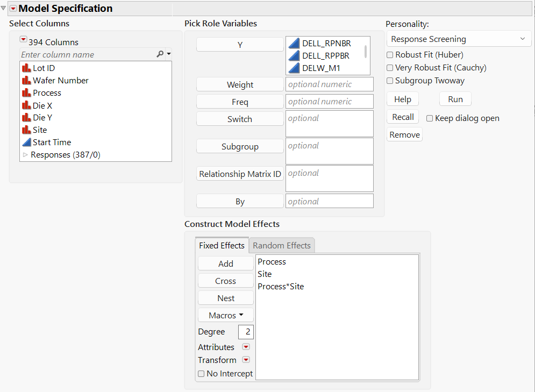Click the Recall button
535x392 pixels.
(402, 116)
